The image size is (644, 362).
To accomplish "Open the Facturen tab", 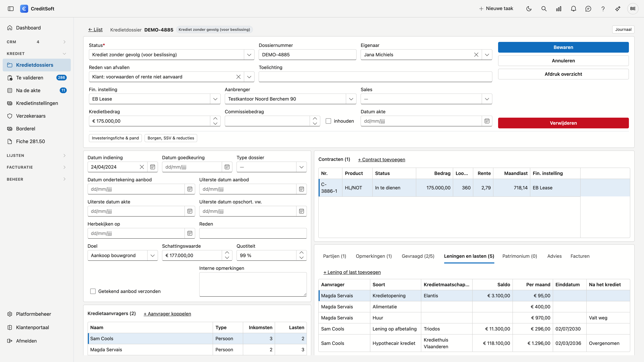I will pos(580,256).
